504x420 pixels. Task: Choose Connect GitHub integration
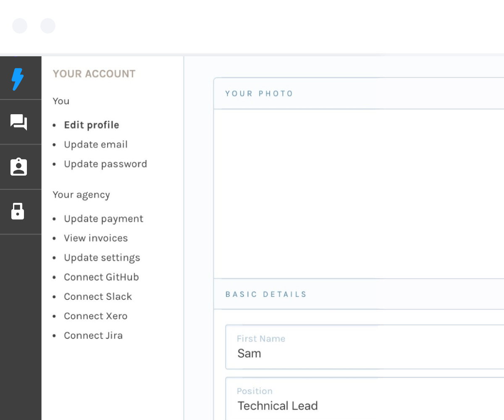click(x=101, y=277)
